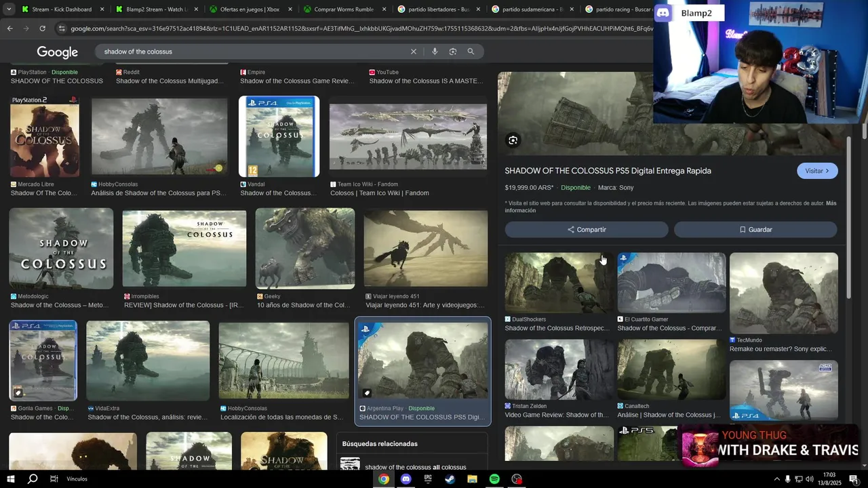Screen dimensions: 868x488
Task: Click the Google search input field
Action: [254, 52]
